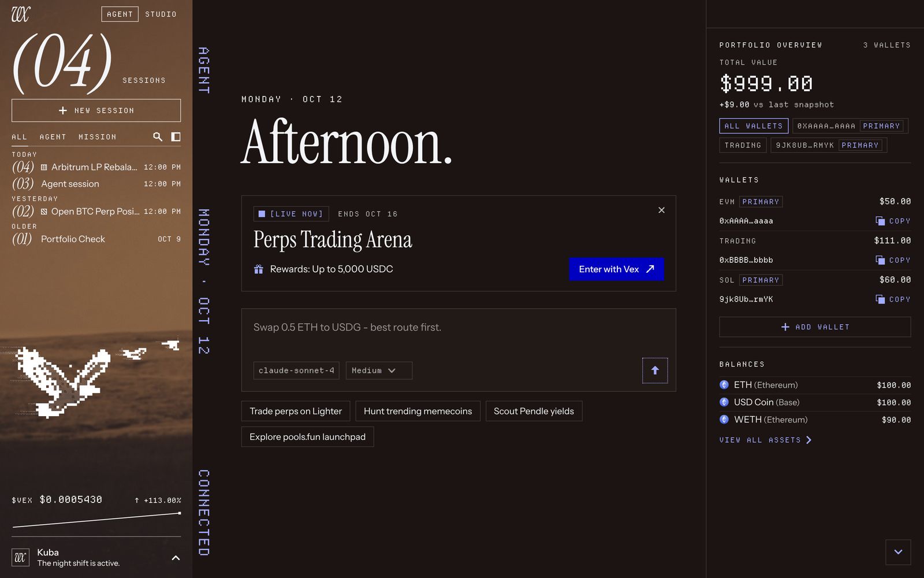Expand View All Assets

pos(765,440)
